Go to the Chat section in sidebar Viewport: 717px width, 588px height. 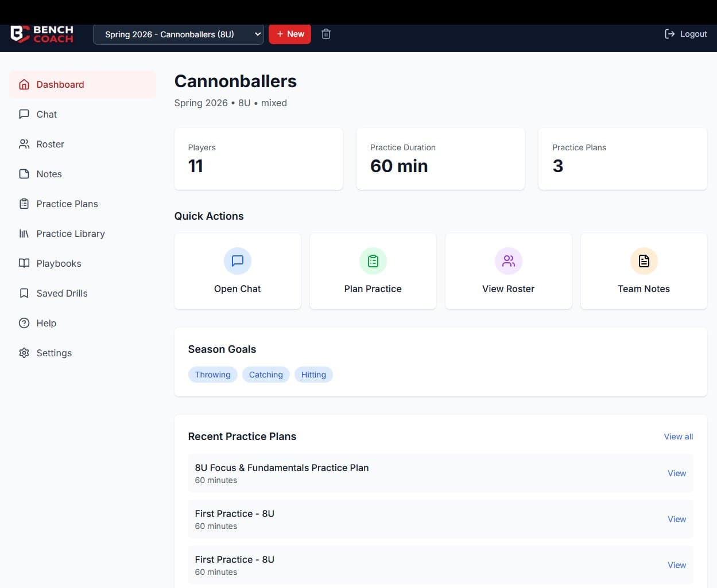coord(46,114)
